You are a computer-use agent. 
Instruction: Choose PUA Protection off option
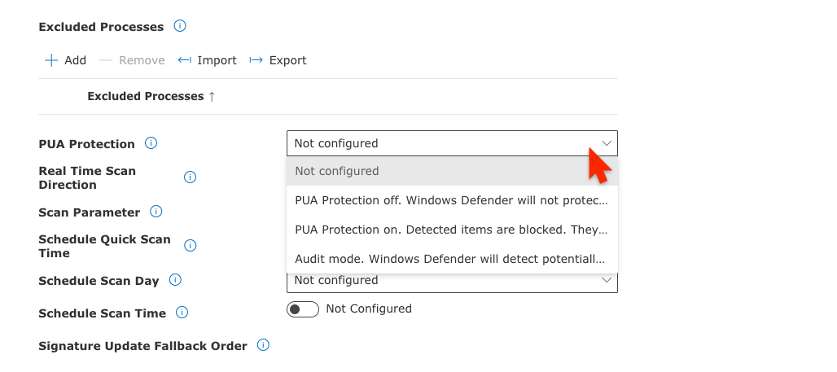tap(452, 201)
